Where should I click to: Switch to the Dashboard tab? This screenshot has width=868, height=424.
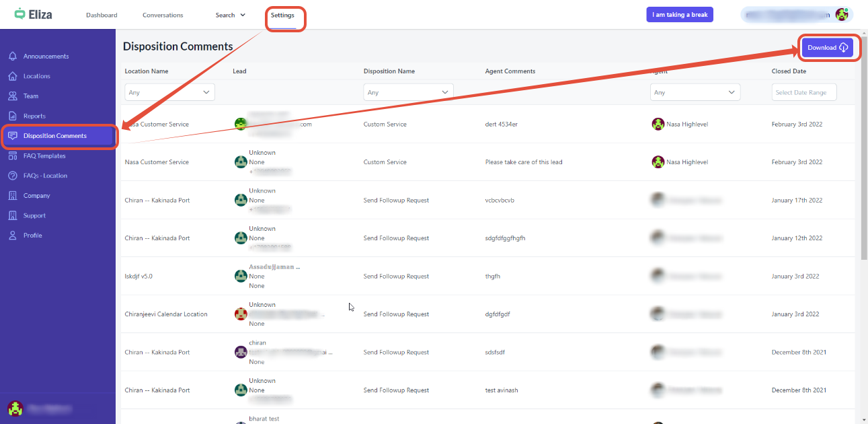(102, 15)
